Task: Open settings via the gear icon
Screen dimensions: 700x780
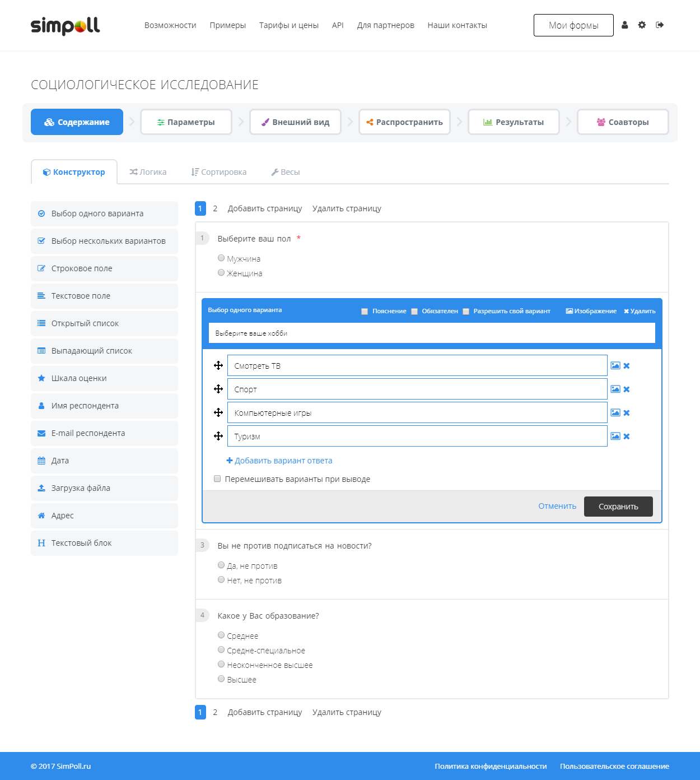Action: 642,25
